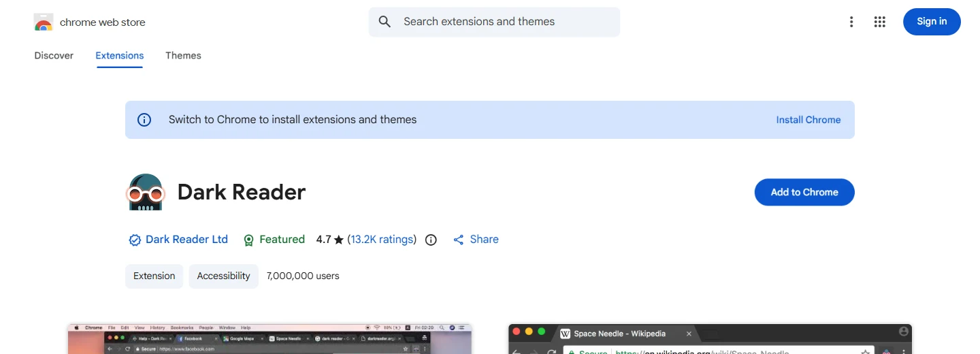Click the ratings info circle icon
The image size is (980, 354).
coord(431,240)
